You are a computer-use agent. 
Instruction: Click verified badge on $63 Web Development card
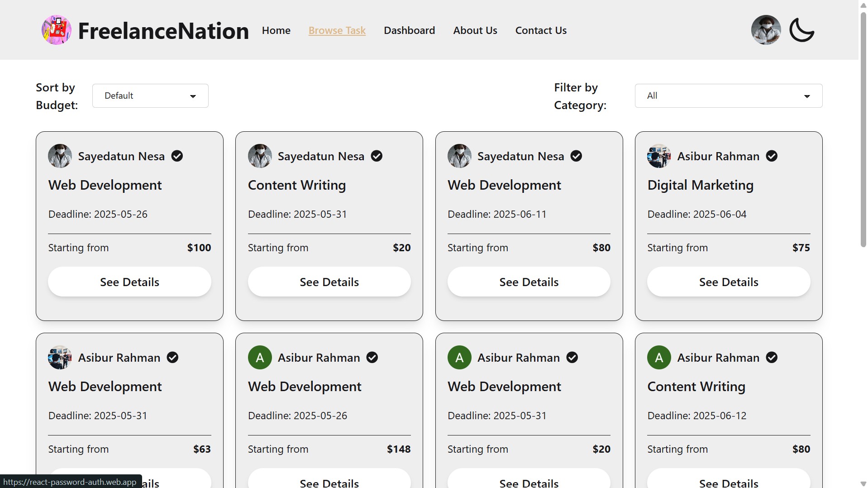[x=172, y=358]
